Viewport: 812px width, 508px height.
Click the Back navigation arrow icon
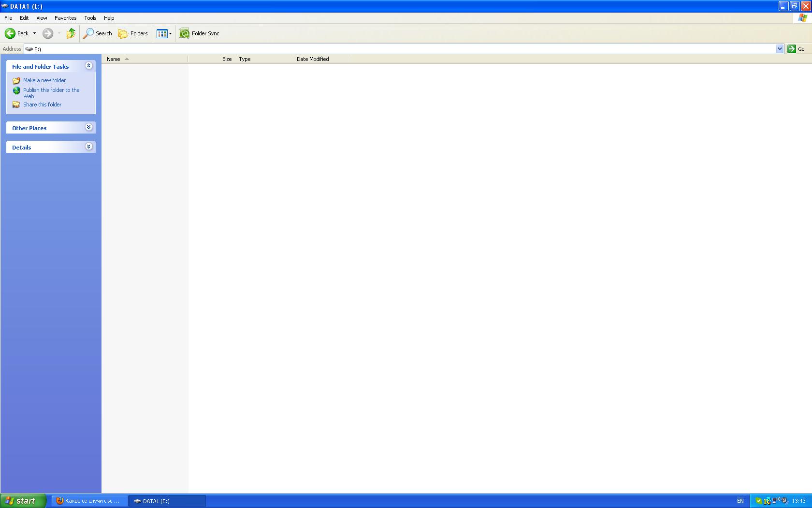point(10,33)
